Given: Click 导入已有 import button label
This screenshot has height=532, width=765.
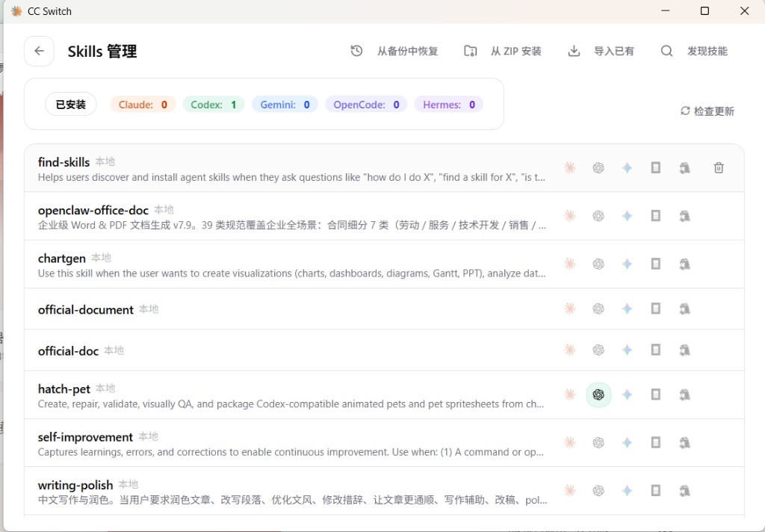Looking at the screenshot, I should pyautogui.click(x=614, y=52).
